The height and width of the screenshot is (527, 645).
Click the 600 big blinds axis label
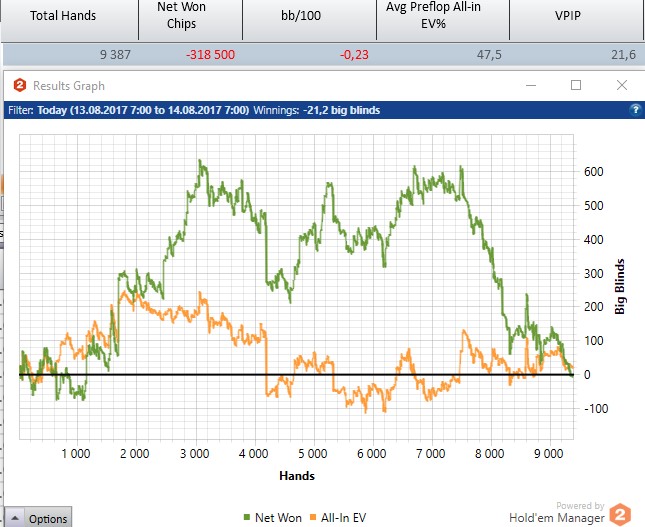(x=594, y=172)
